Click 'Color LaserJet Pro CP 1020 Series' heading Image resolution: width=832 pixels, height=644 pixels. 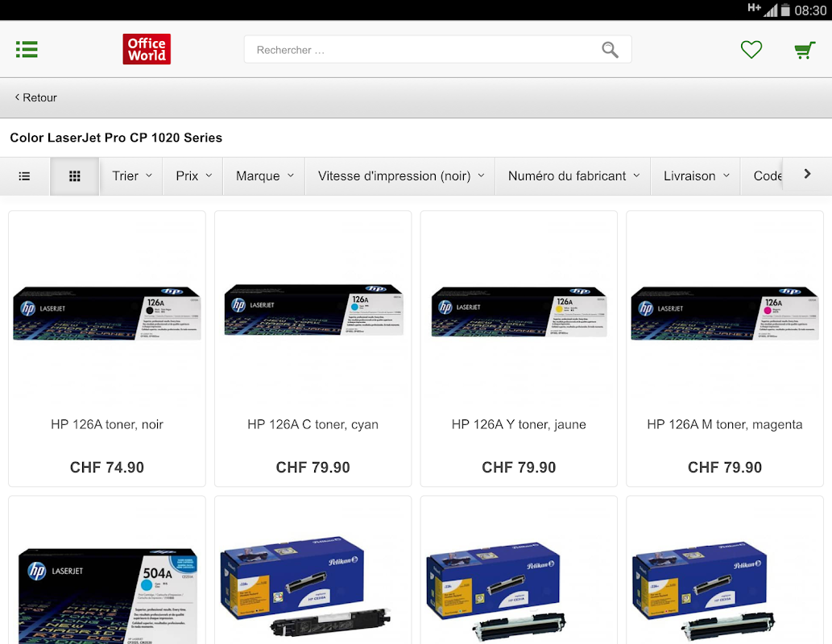click(x=116, y=138)
